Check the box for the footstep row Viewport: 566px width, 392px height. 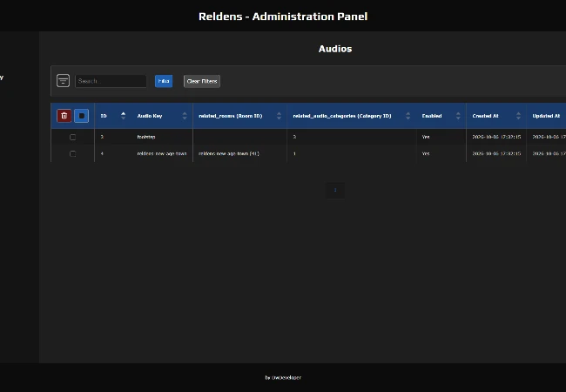(x=72, y=137)
